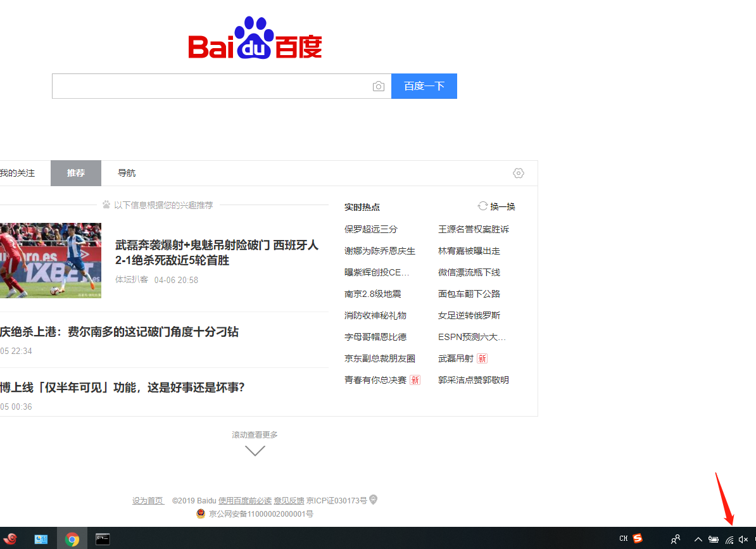Open the 意见反馈 link
The width and height of the screenshot is (756, 549).
point(289,501)
